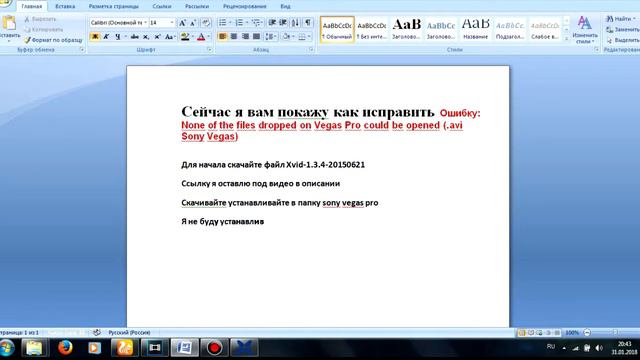Screen dimensions: 640x360
Task: Open the Вид ribbon tab
Action: [285, 7]
